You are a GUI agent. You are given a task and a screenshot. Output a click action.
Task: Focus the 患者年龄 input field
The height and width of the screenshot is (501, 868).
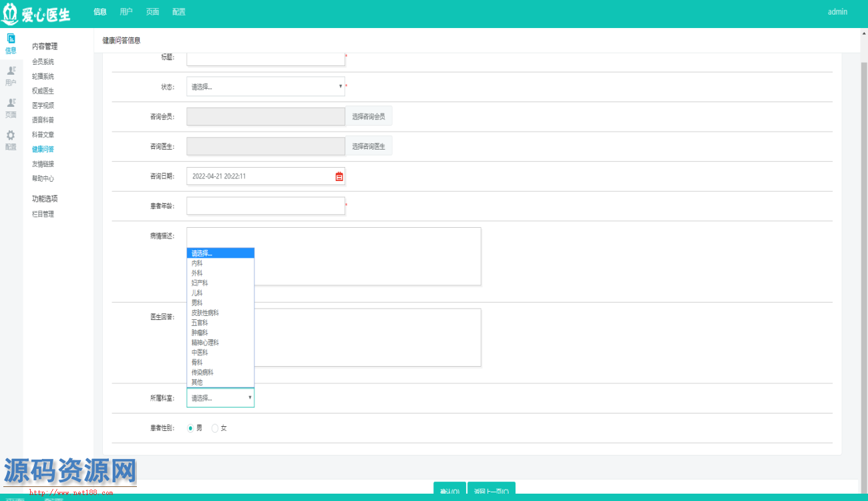point(266,206)
